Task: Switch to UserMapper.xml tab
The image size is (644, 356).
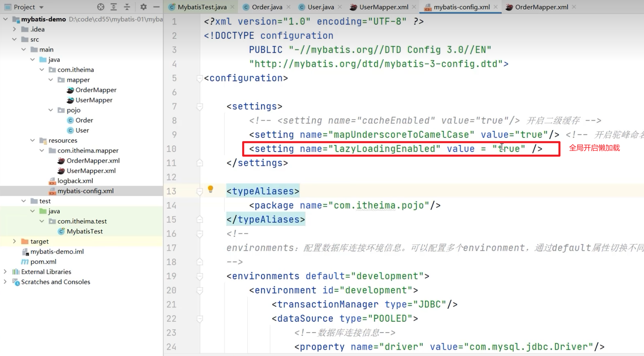Action: point(384,7)
